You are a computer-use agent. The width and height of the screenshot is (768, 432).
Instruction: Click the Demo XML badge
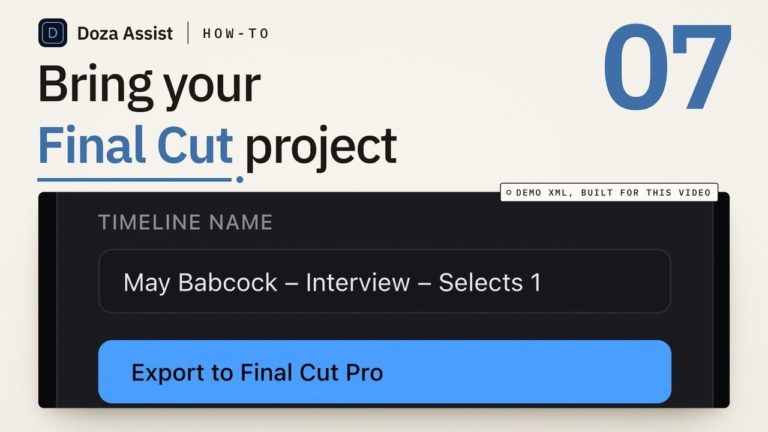(609, 192)
